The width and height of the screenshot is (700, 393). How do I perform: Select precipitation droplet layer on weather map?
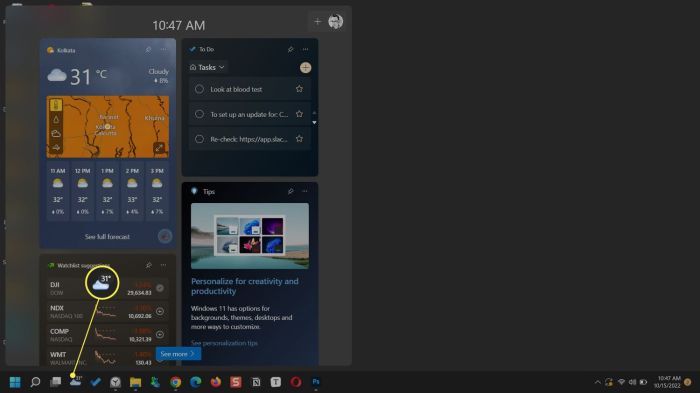[56, 119]
